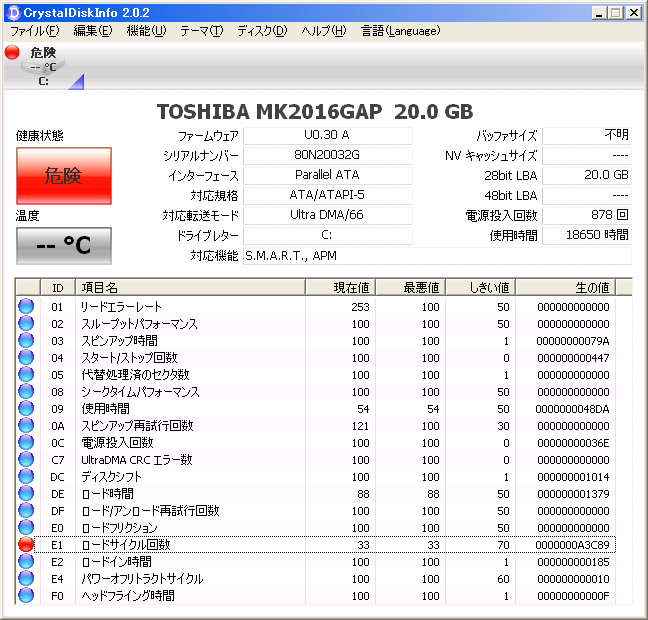Click the blue status icon for ID 01

click(26, 306)
